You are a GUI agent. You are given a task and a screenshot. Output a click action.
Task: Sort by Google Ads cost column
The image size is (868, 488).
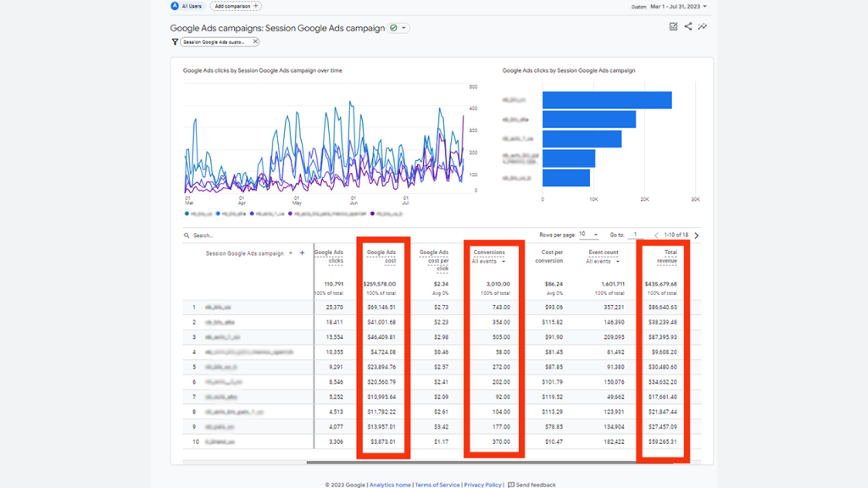tap(382, 256)
